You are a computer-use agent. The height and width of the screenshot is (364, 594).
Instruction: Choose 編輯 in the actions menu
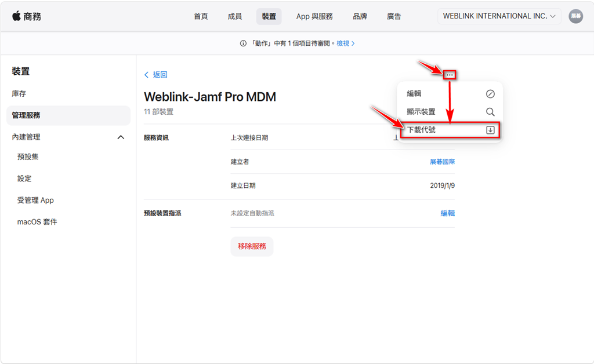point(414,94)
